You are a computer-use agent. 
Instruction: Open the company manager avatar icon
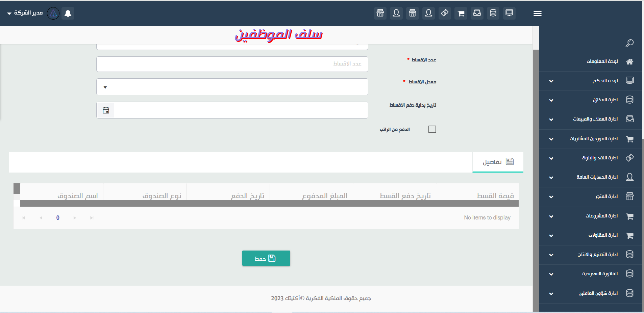pos(53,13)
